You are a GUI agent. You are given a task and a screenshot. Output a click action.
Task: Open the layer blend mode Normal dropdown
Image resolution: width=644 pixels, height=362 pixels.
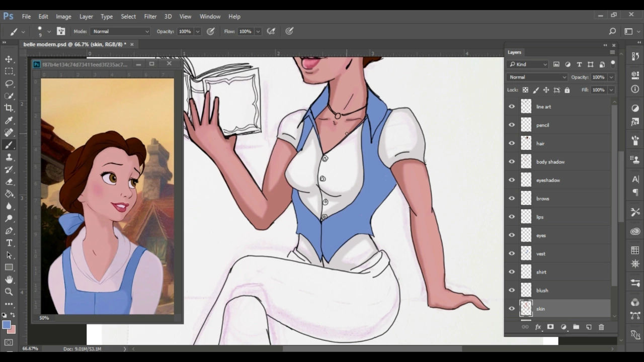537,77
